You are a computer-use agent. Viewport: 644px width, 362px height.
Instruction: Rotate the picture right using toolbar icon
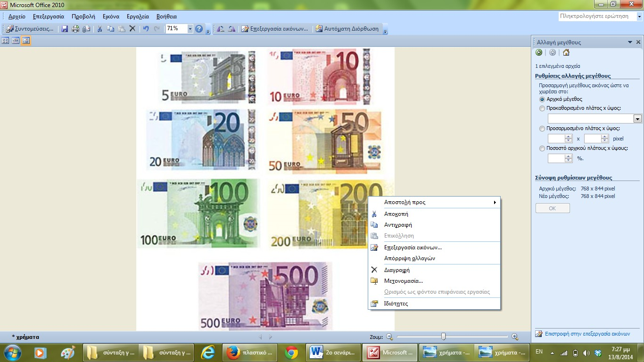pyautogui.click(x=231, y=29)
